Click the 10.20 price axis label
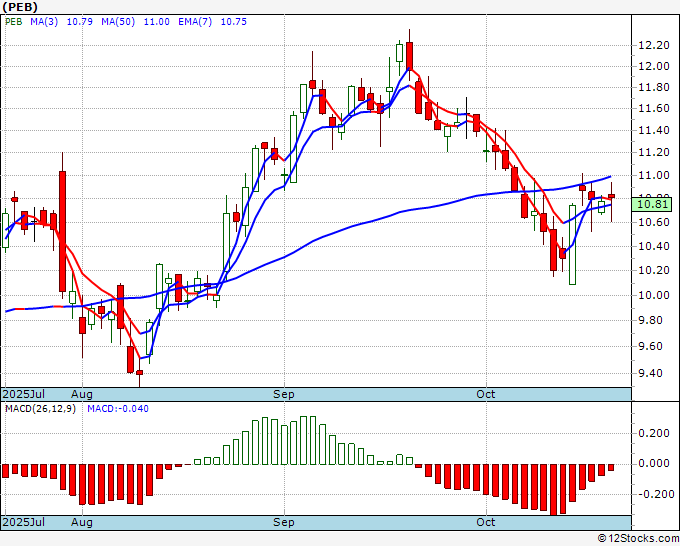The image size is (680, 546). pyautogui.click(x=654, y=270)
